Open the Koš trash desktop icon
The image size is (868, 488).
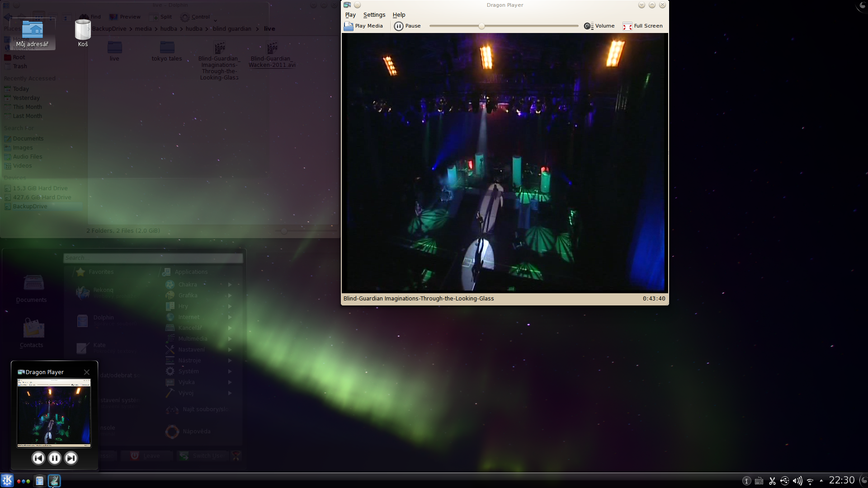coord(83,33)
